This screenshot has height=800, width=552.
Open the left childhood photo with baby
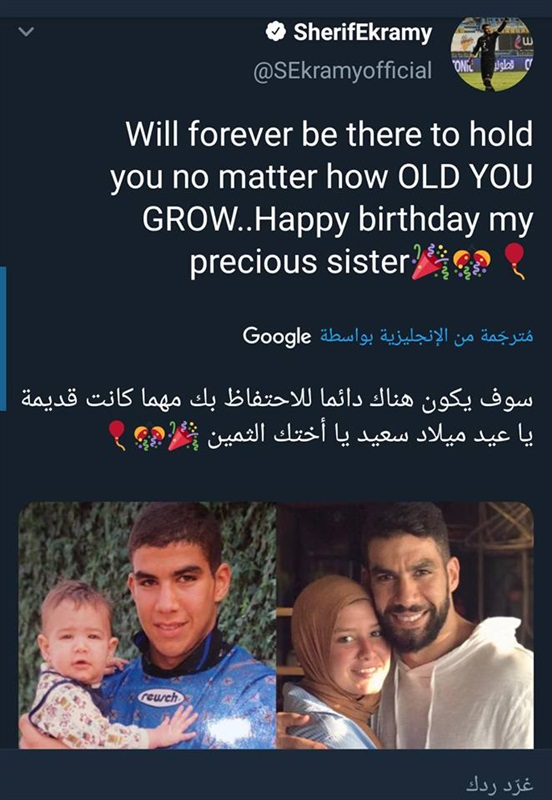coord(148,626)
